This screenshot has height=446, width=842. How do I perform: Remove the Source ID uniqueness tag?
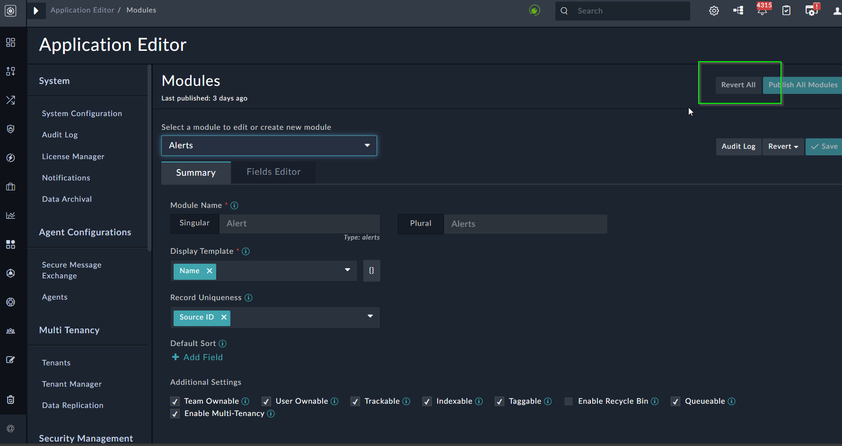coord(224,317)
